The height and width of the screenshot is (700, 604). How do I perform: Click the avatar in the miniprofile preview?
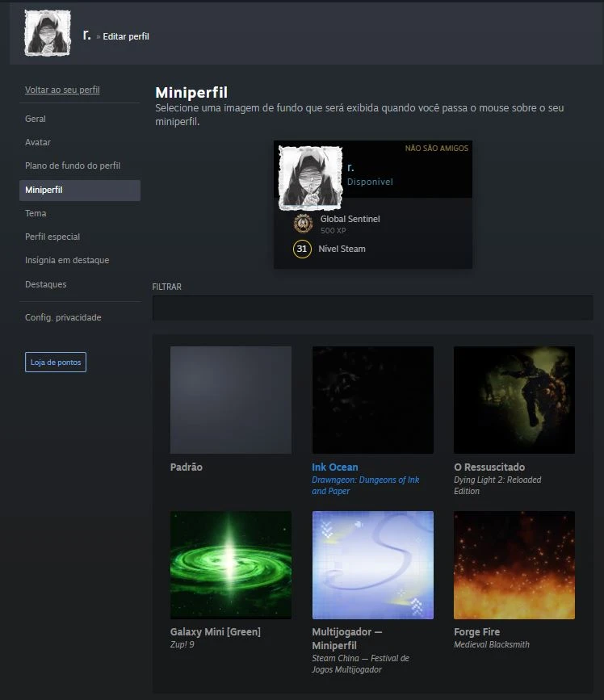[310, 178]
